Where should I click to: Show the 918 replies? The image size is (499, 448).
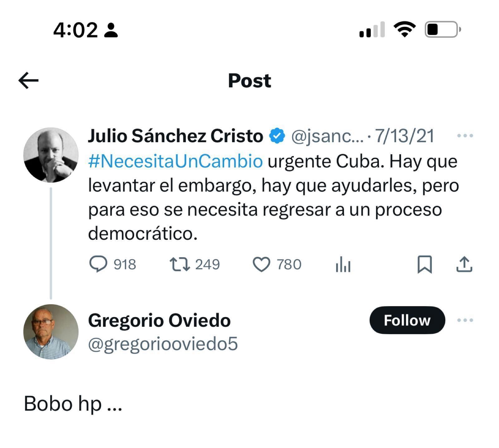(x=124, y=265)
